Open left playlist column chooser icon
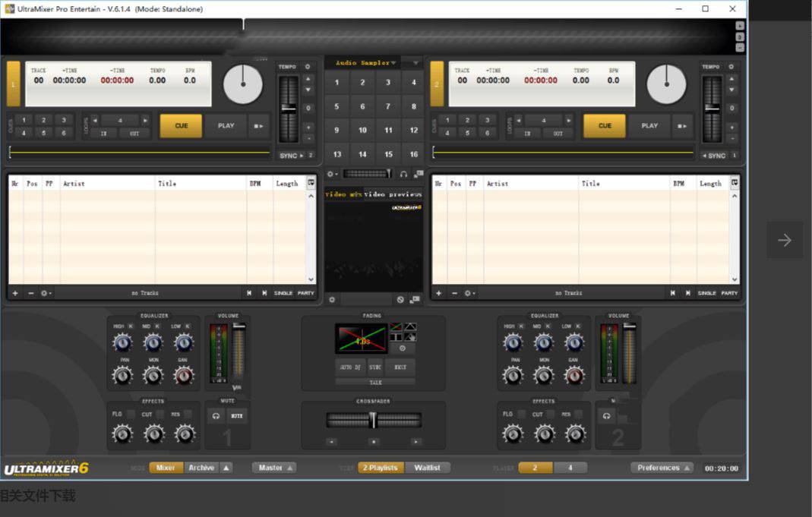Viewport: 812px width, 517px height. (x=311, y=183)
